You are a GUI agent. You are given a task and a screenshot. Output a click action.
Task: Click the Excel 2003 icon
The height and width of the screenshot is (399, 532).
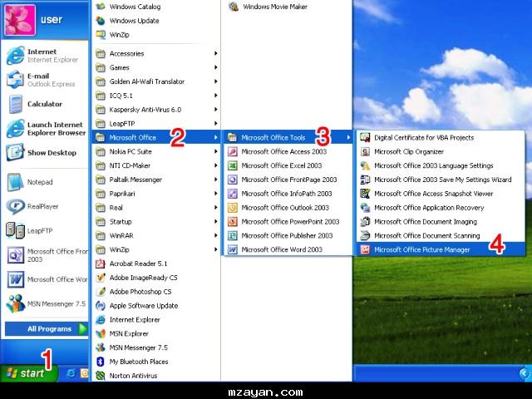click(233, 165)
